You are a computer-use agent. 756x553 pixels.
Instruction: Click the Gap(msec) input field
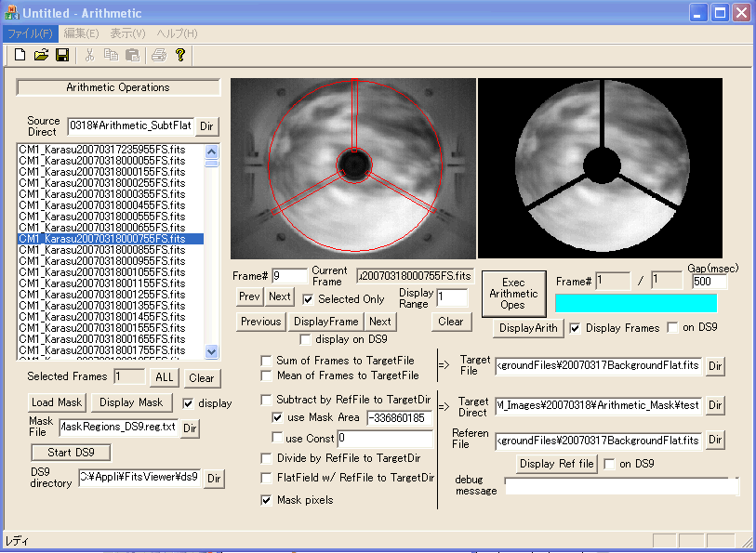coord(710,281)
